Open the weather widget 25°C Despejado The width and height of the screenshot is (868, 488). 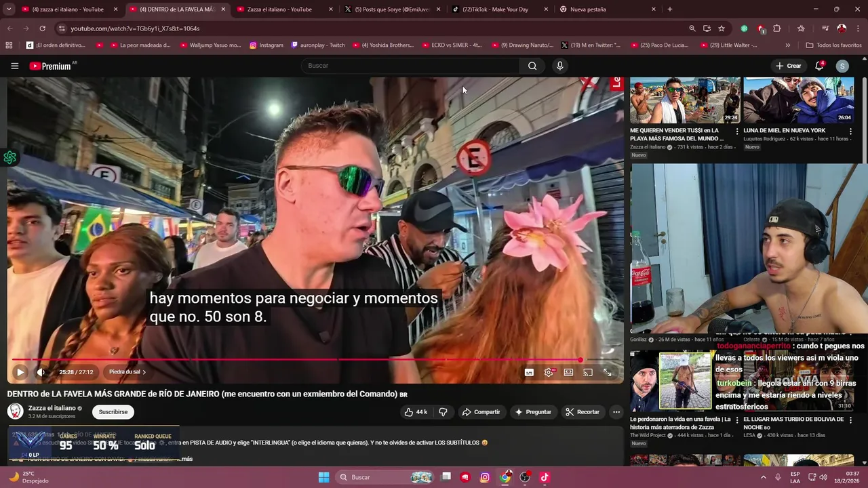coord(28,477)
